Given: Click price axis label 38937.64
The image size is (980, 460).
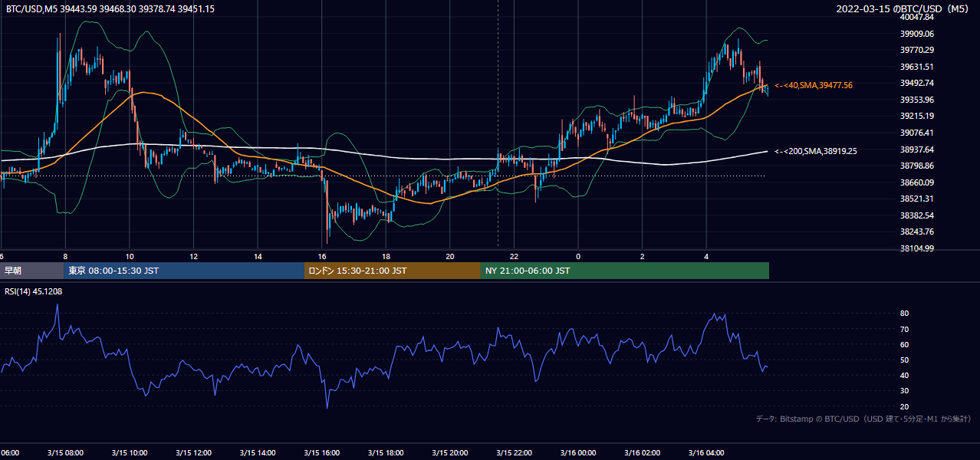Looking at the screenshot, I should (917, 149).
